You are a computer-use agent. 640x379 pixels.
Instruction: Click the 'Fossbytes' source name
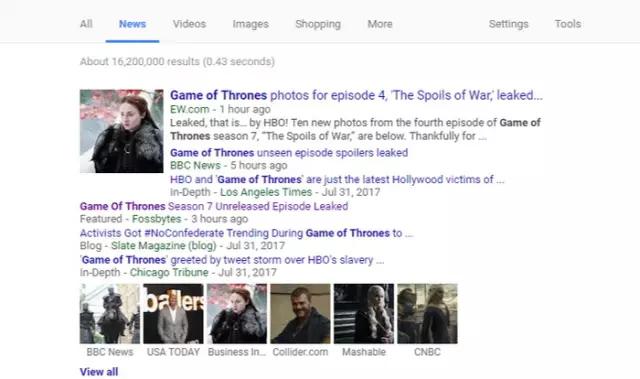pyautogui.click(x=156, y=219)
